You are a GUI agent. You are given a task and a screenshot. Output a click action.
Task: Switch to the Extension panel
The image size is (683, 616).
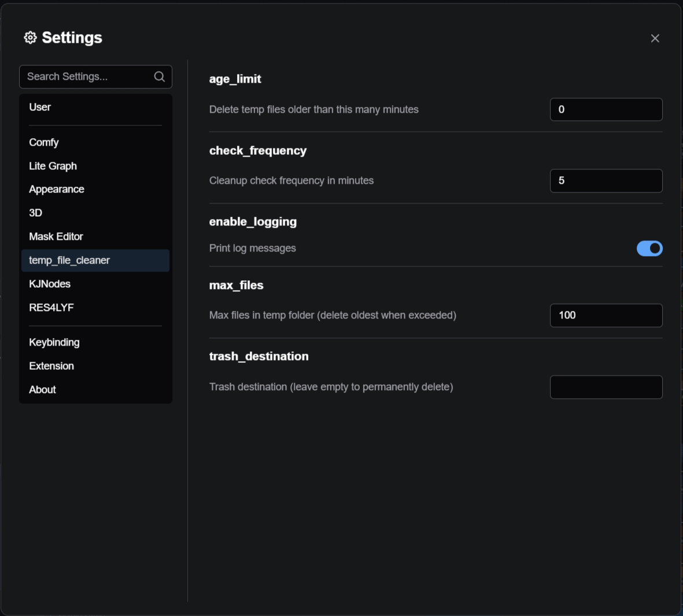(51, 366)
